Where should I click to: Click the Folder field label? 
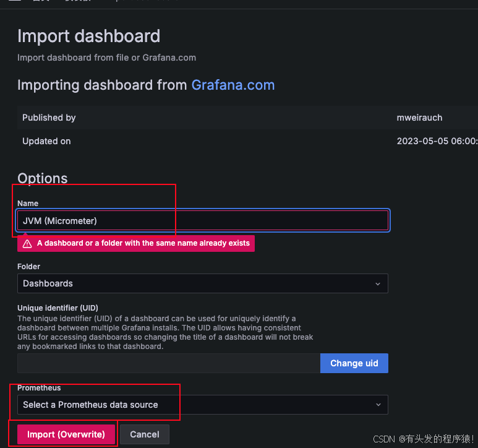tap(28, 266)
